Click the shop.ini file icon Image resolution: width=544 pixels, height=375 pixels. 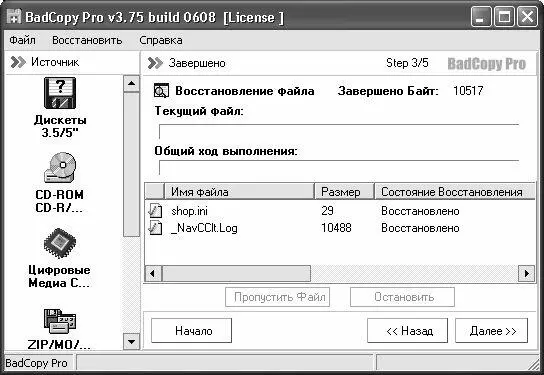(155, 211)
